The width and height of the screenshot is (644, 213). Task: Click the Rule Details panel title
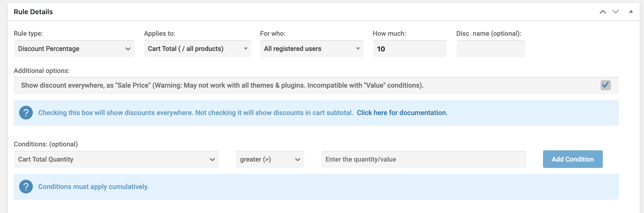click(33, 12)
